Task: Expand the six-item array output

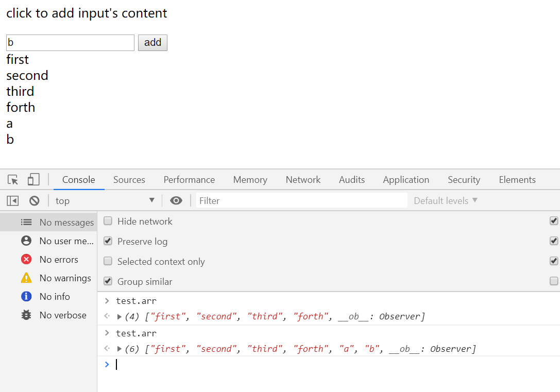Action: click(120, 349)
